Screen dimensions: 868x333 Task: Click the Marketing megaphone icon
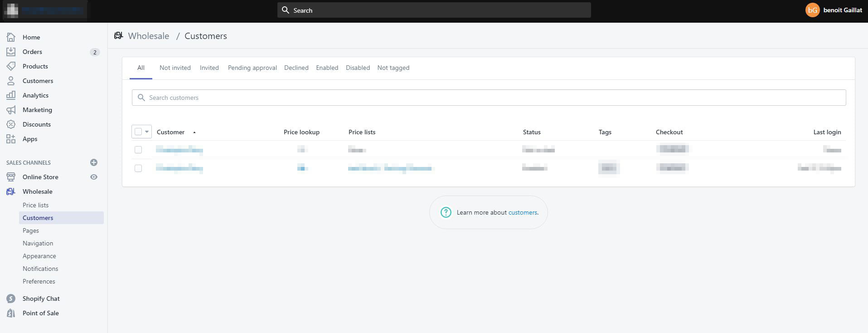tap(11, 110)
